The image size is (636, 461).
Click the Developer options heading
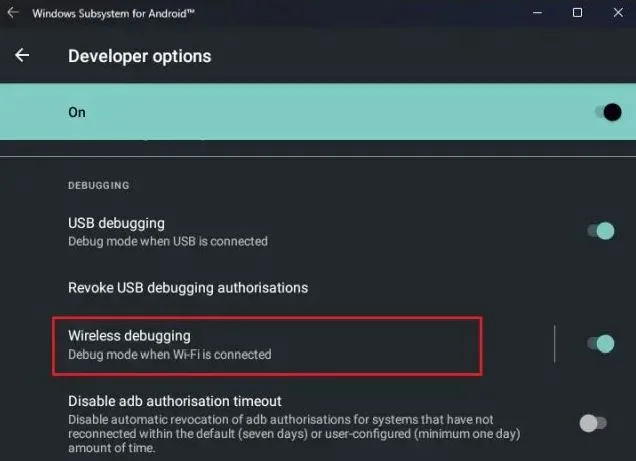click(x=140, y=56)
